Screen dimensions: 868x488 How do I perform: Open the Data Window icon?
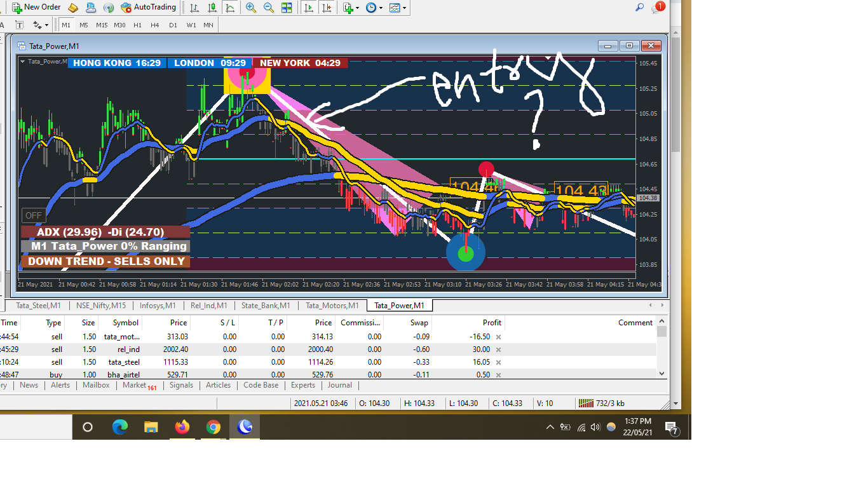coord(91,8)
